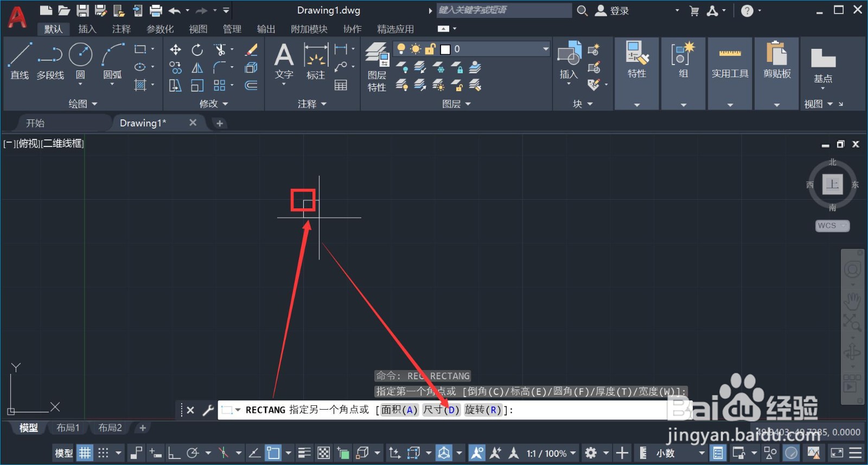Expand the Layers (图层) panel
868x465 pixels.
click(x=456, y=104)
